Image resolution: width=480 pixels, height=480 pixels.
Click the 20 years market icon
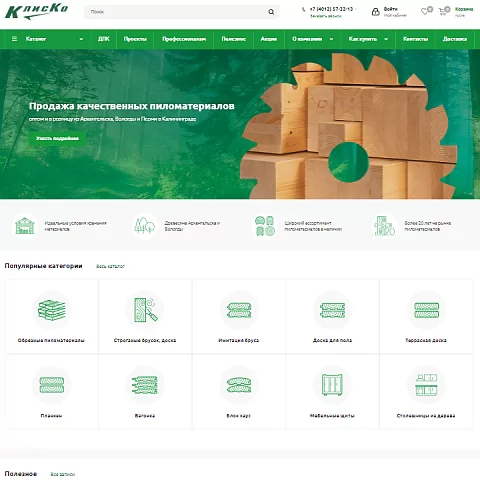pyautogui.click(x=385, y=226)
